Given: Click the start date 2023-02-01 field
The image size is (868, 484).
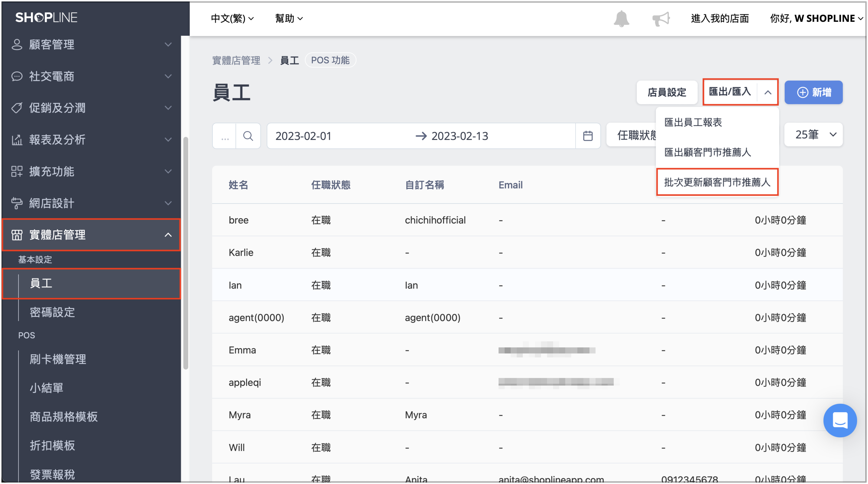Looking at the screenshot, I should point(303,136).
